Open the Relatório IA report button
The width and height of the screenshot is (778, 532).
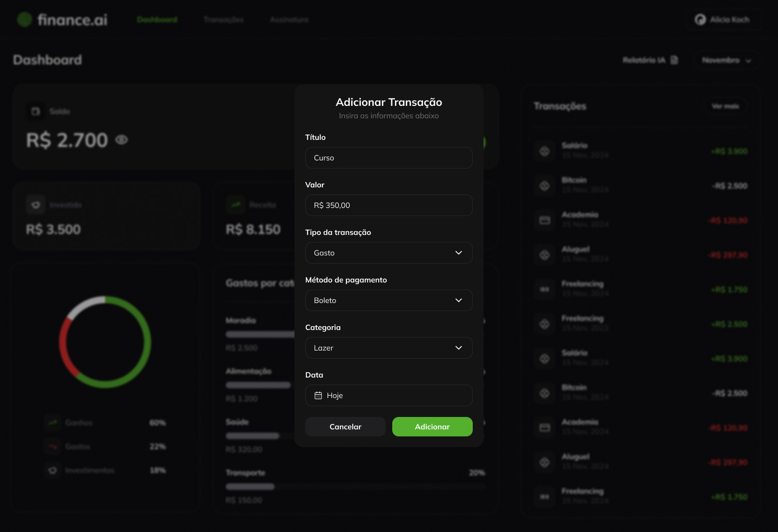(x=650, y=60)
